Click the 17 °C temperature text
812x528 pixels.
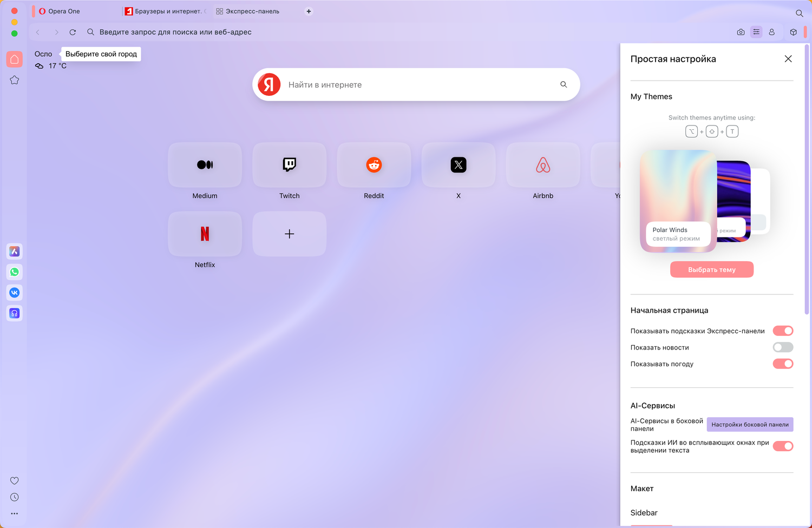pyautogui.click(x=57, y=66)
